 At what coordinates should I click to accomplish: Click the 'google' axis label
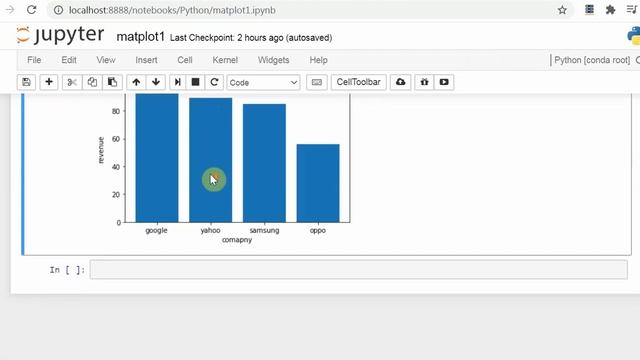[x=156, y=231]
